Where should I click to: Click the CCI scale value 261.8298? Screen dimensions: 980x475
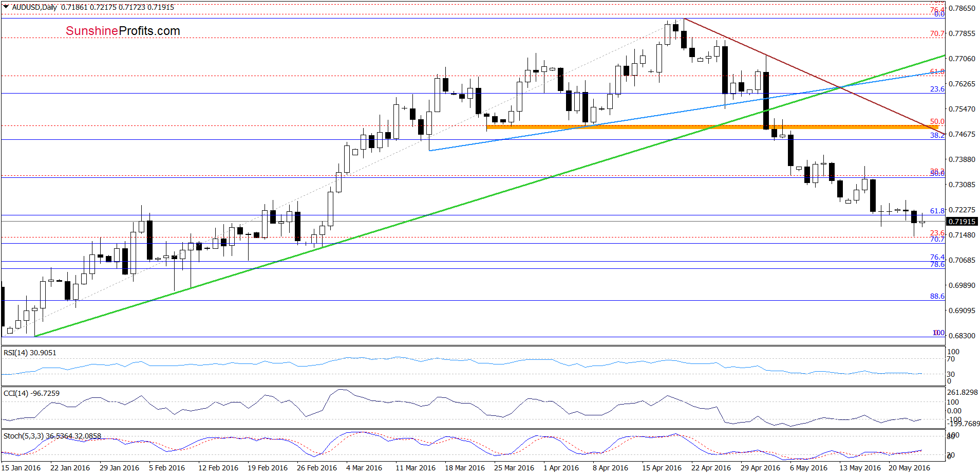963,392
